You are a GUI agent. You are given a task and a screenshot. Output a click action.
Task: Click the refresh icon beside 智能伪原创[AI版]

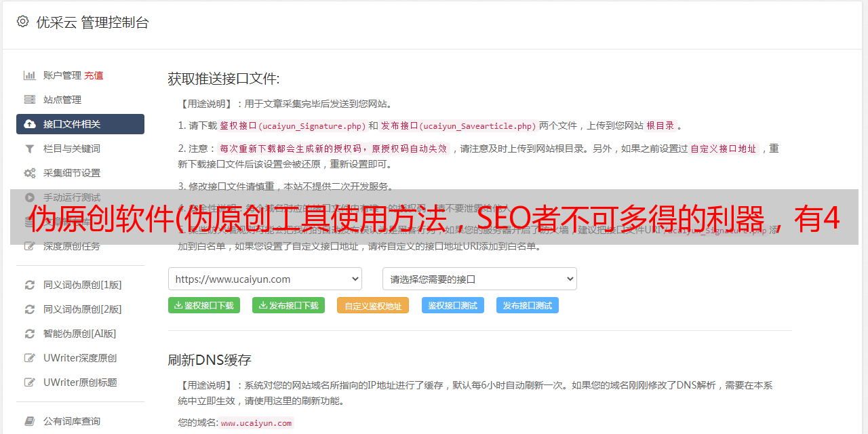point(30,334)
